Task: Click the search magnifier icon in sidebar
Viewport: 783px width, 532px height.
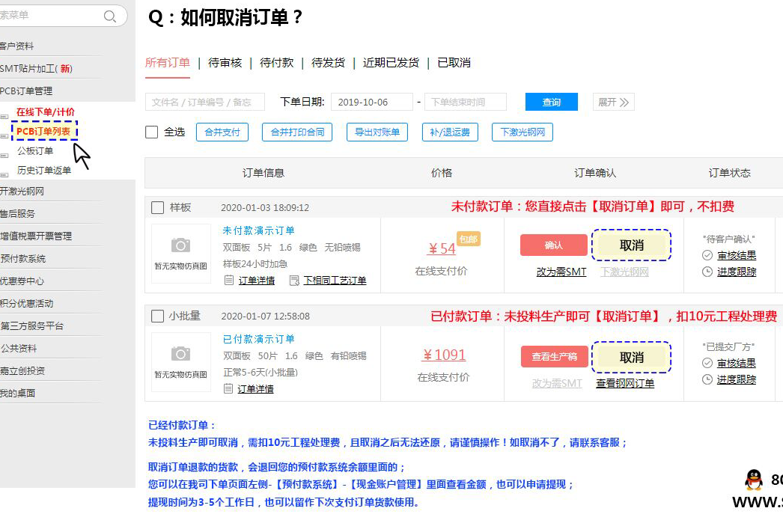Action: [110, 16]
